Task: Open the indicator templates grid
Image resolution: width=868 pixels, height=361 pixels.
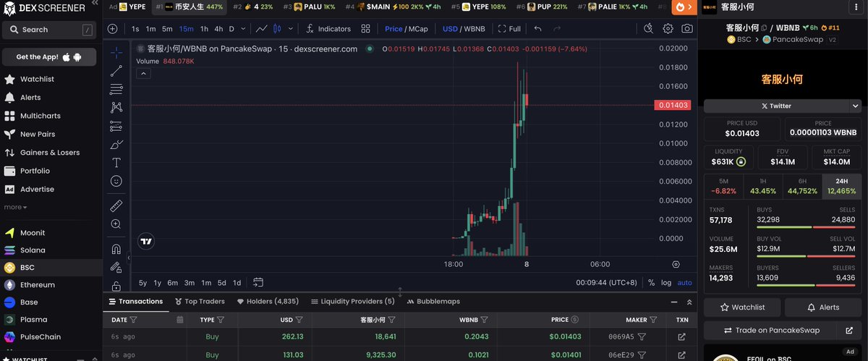Action: [366, 29]
